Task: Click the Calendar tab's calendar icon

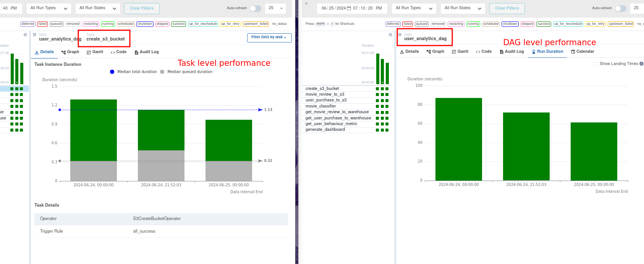Action: [x=573, y=52]
